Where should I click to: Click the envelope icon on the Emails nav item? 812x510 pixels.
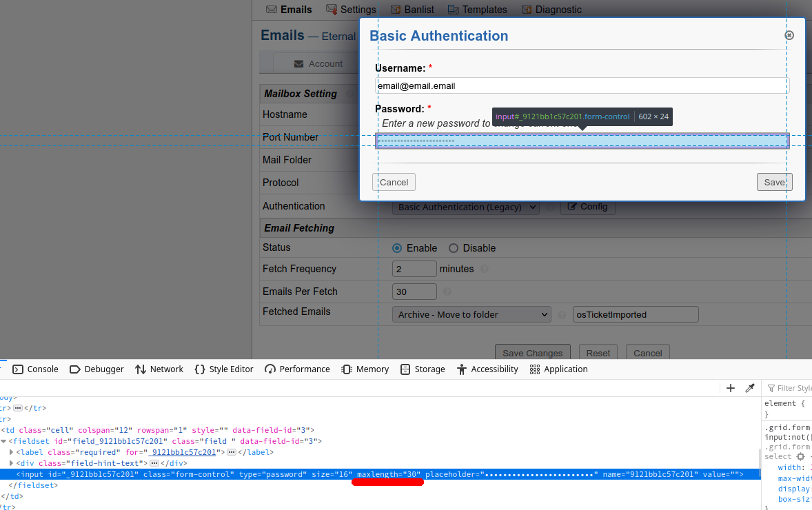point(270,9)
